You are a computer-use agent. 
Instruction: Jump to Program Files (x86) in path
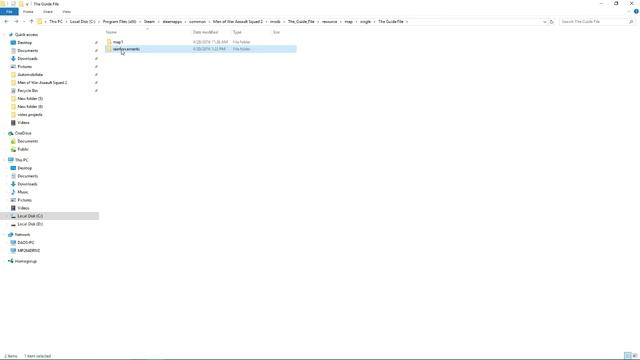click(x=119, y=22)
